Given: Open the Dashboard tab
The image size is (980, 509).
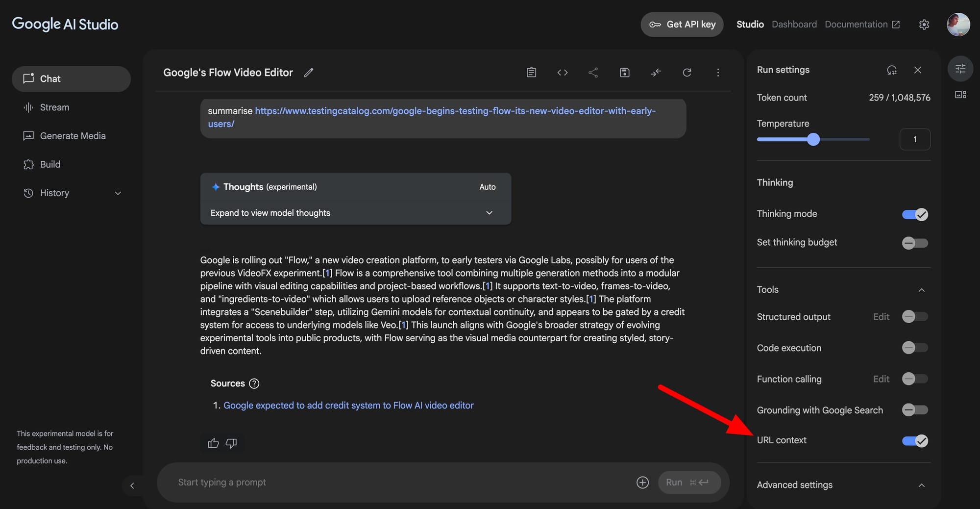Looking at the screenshot, I should click(794, 25).
